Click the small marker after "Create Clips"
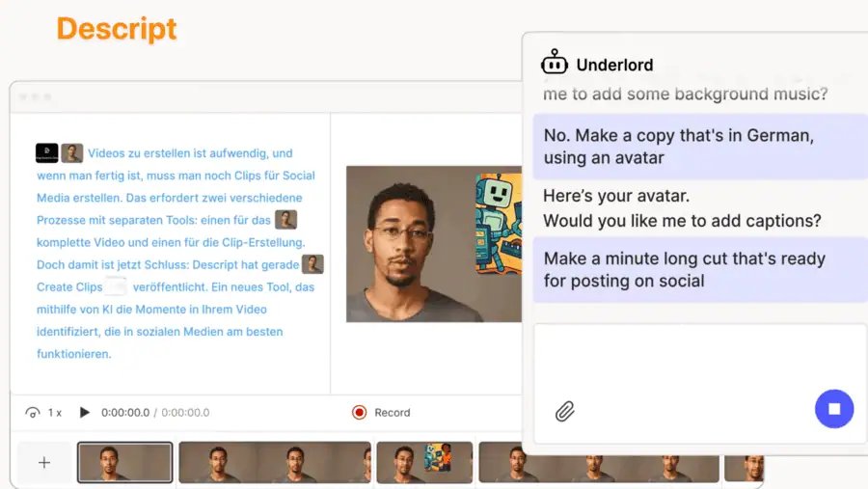This screenshot has width=868, height=489. (116, 286)
